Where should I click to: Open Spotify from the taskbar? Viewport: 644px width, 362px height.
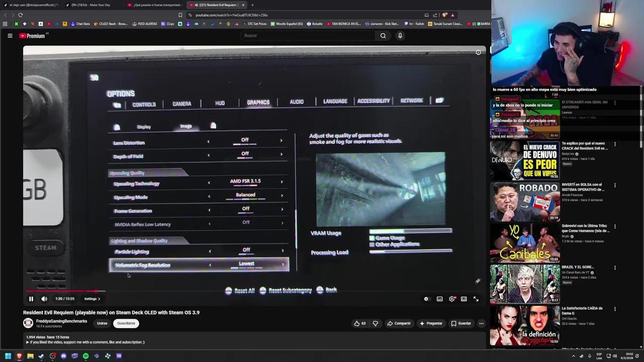click(x=86, y=356)
